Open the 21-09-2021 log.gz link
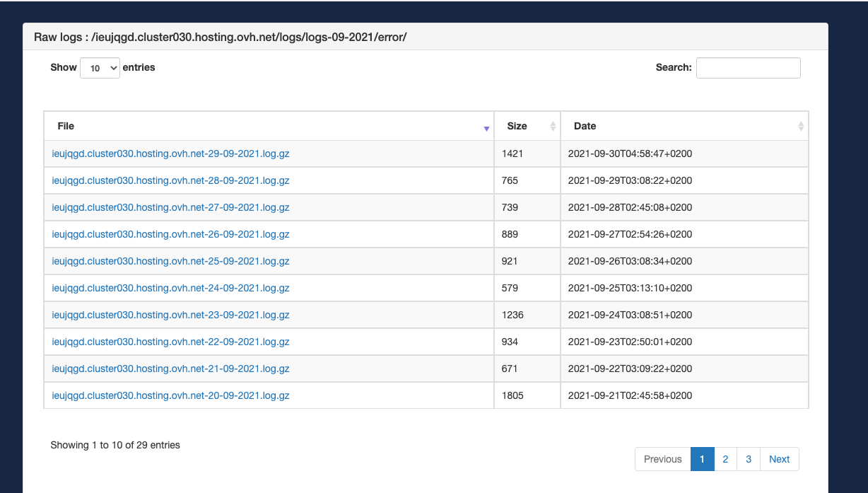 point(170,369)
